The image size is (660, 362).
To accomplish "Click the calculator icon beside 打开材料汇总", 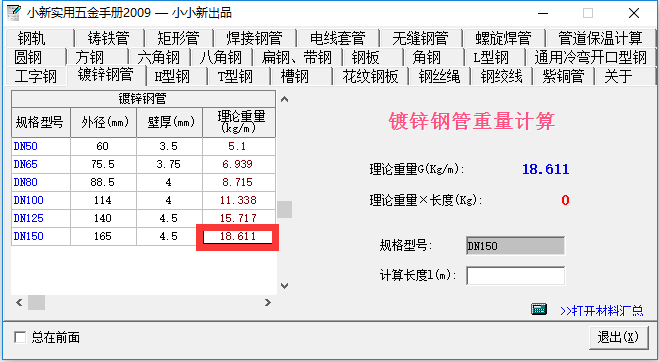I will click(539, 309).
